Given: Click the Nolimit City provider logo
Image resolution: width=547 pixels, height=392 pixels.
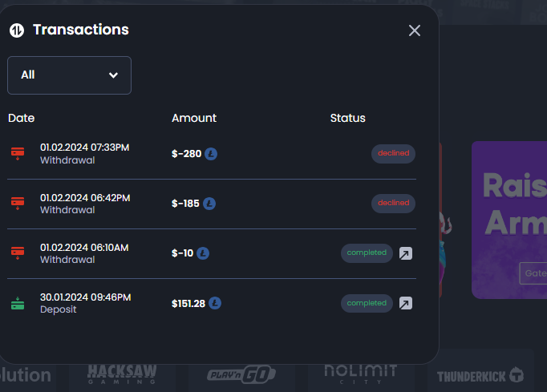Looking at the screenshot, I should pyautogui.click(x=360, y=374).
